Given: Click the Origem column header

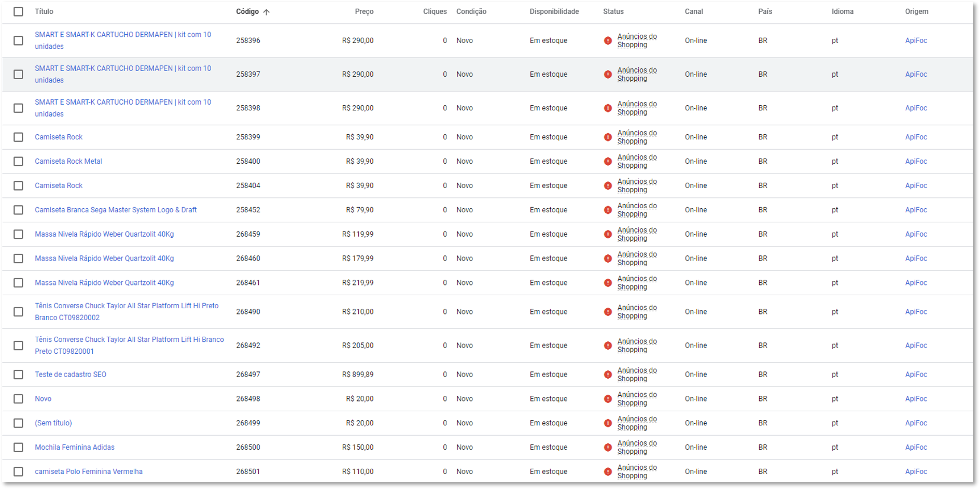Looking at the screenshot, I should (917, 11).
